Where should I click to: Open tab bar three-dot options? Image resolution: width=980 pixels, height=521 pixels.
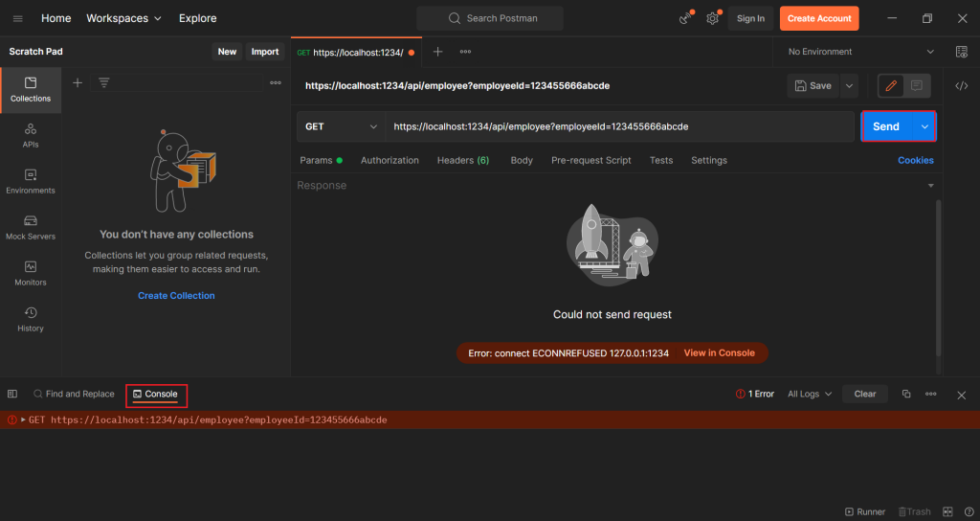pyautogui.click(x=466, y=52)
